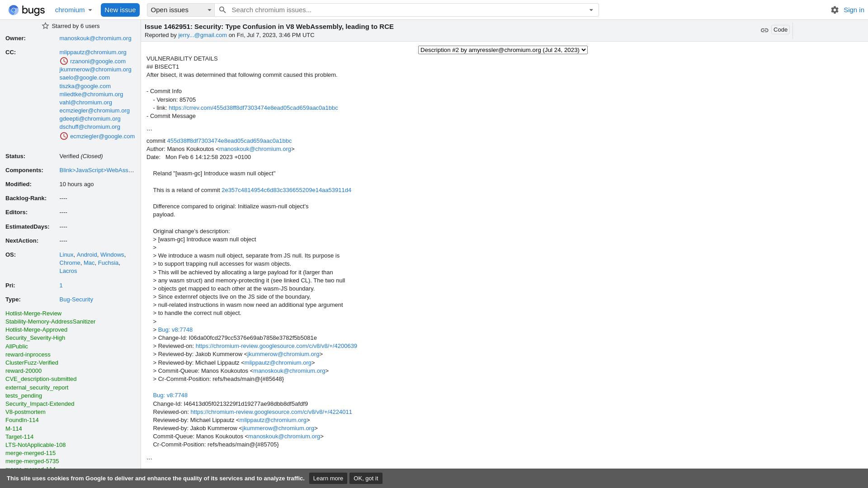Click the Code link icon
The image size is (868, 488).
[x=765, y=30]
